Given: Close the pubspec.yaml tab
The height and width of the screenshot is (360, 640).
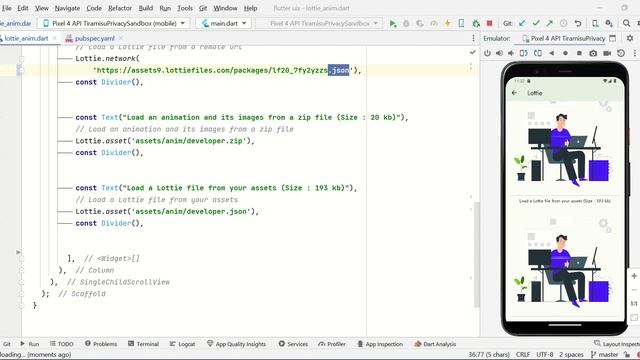Looking at the screenshot, I should pyautogui.click(x=121, y=38).
